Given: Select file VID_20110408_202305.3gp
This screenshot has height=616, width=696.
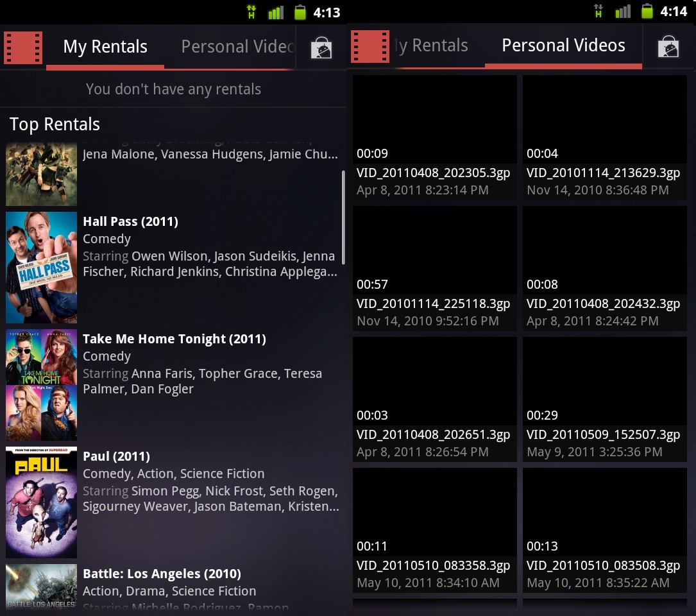Looking at the screenshot, I should pos(433,173).
